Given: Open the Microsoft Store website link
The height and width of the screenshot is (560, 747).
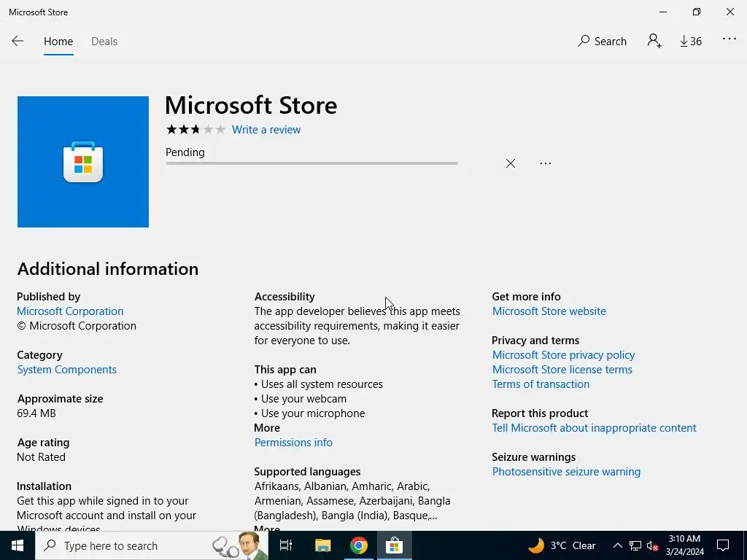Looking at the screenshot, I should [x=549, y=311].
